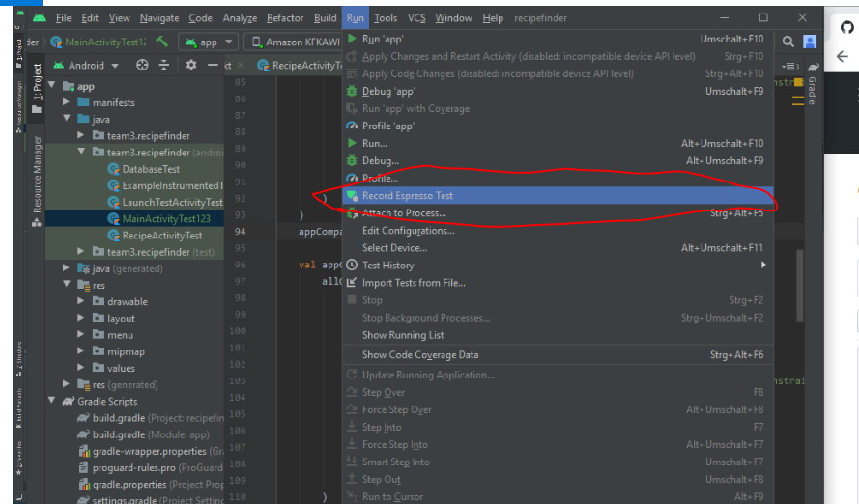Choose Import Tests from File... entry
This screenshot has height=504, width=859.
558,282
